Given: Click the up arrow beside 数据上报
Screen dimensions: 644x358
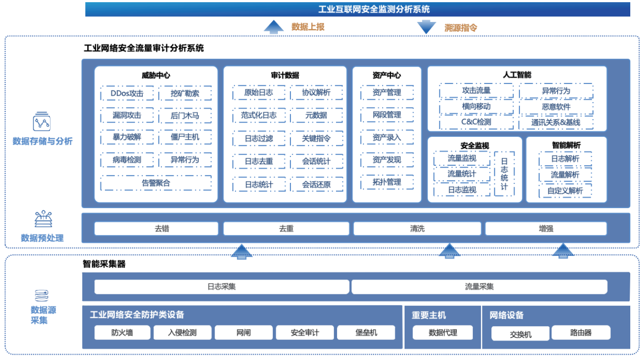Looking at the screenshot, I should coord(272,26).
